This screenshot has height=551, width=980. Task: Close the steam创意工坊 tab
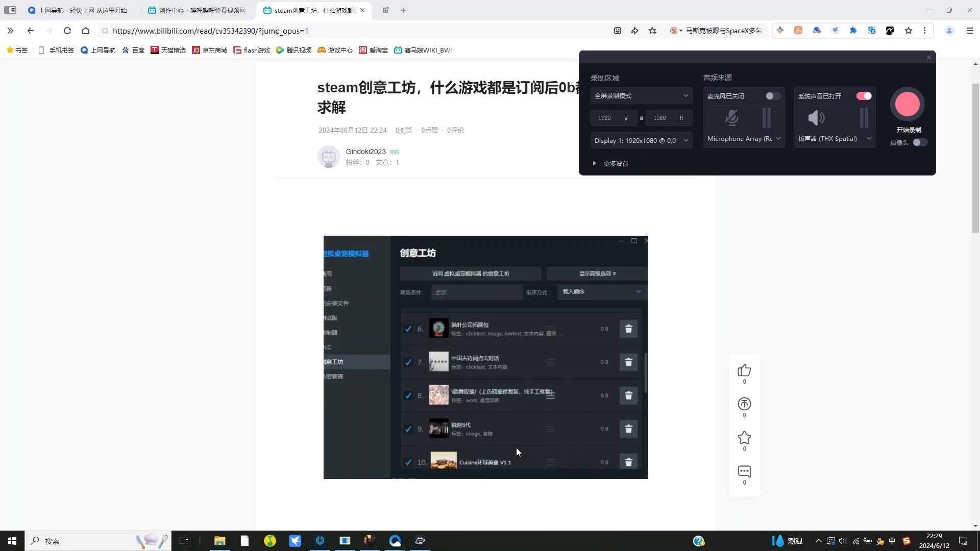[x=362, y=10]
